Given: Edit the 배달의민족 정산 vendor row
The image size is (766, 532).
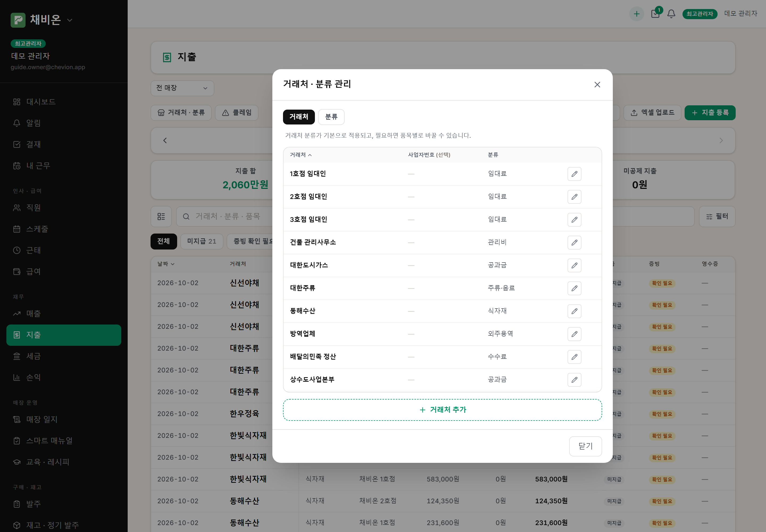Looking at the screenshot, I should point(574,357).
